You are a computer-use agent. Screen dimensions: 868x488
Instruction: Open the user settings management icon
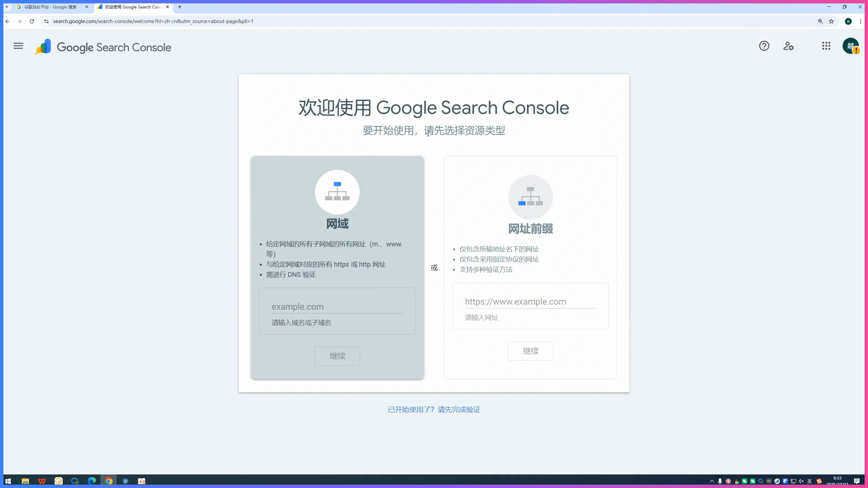pyautogui.click(x=788, y=46)
